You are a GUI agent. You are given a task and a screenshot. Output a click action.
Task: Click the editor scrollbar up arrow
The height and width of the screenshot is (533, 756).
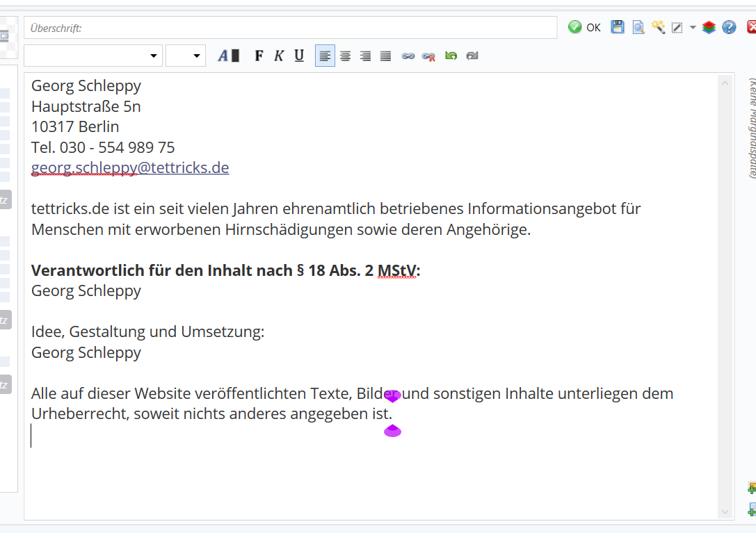click(725, 83)
